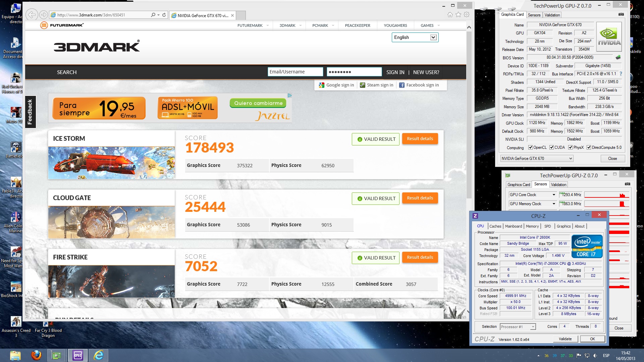Click the CPU-Z taskbar icon
This screenshot has height=362, width=644.
pos(78,355)
